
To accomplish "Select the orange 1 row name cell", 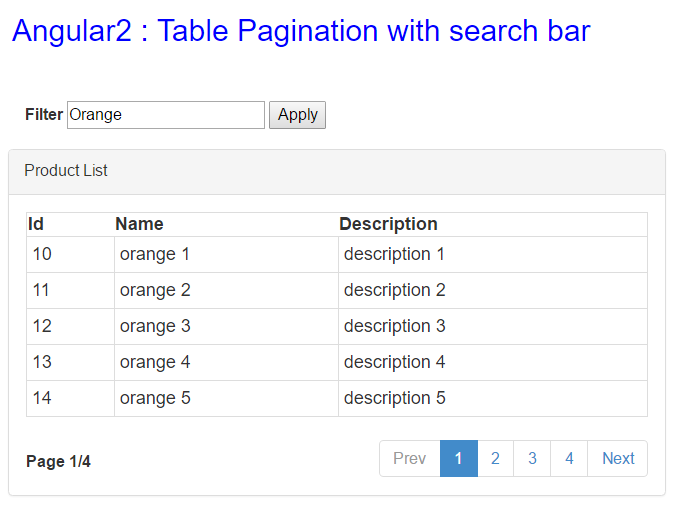I will click(227, 255).
